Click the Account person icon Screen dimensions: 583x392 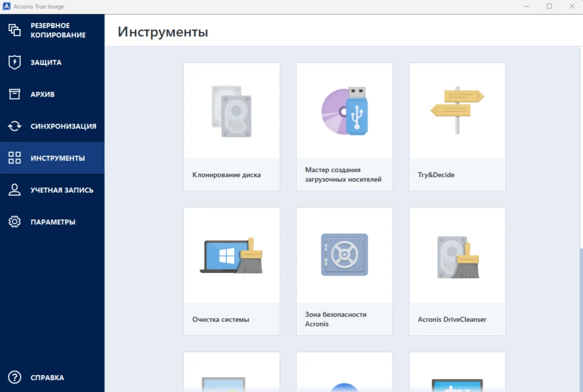tap(14, 190)
